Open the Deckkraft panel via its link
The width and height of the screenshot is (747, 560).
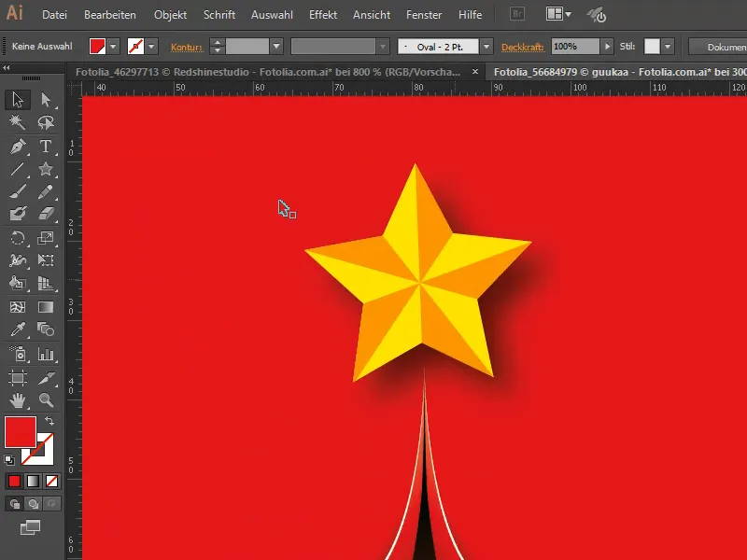(524, 44)
